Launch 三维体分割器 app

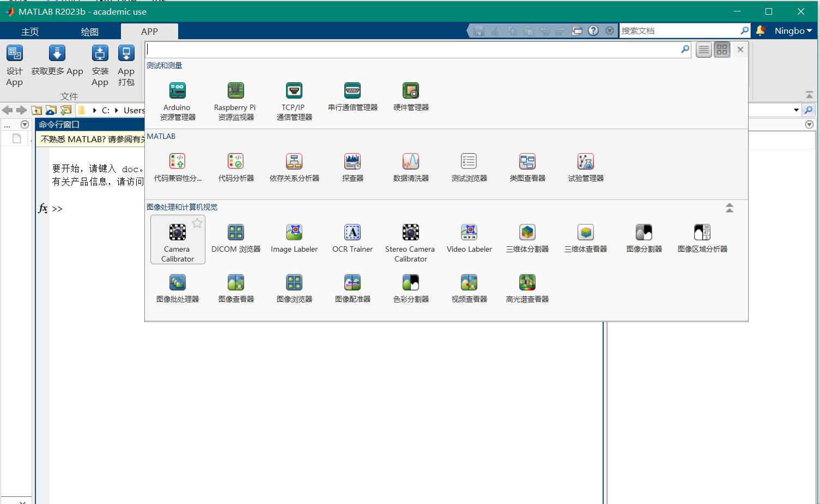(x=527, y=238)
